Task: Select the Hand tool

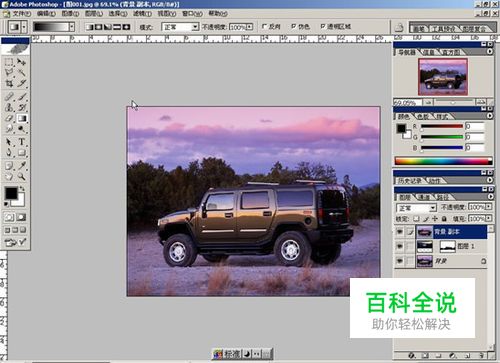Action: pos(9,176)
